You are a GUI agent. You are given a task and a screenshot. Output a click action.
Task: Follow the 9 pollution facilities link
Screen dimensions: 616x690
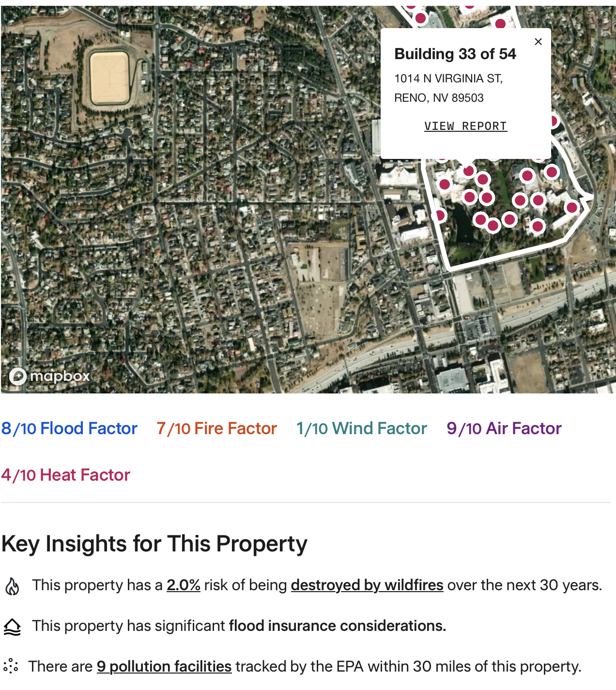[164, 666]
